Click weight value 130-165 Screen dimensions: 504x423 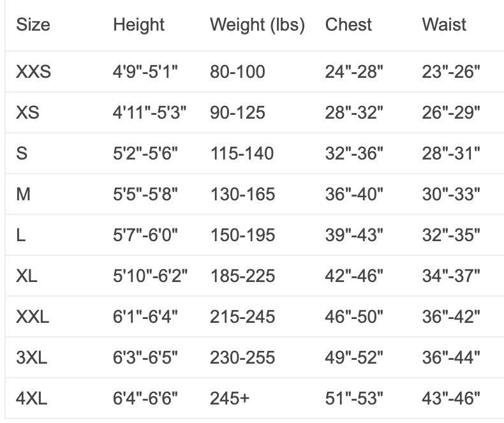point(242,194)
